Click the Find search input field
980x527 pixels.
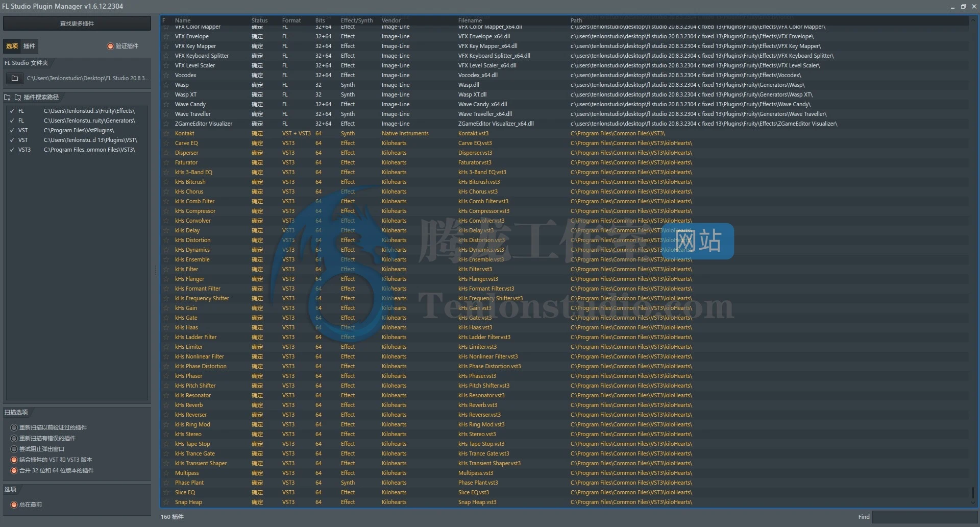point(924,517)
